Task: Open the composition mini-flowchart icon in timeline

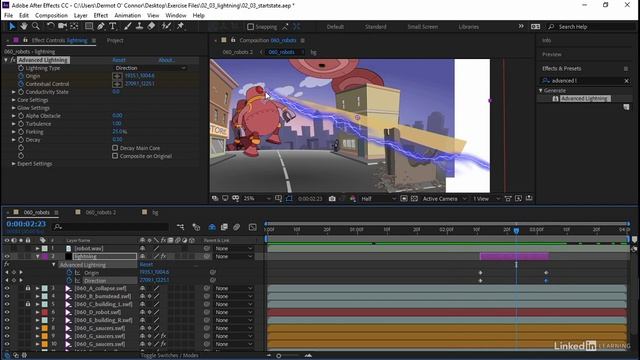Action: tap(180, 227)
